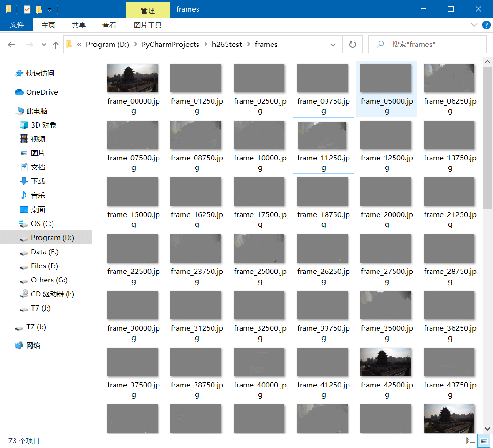Switch to large thumbnails view icon
493x448 pixels.
tap(484, 440)
